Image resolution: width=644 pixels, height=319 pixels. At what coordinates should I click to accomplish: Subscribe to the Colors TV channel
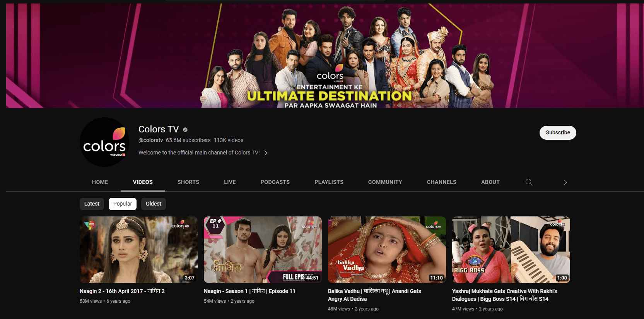[558, 132]
